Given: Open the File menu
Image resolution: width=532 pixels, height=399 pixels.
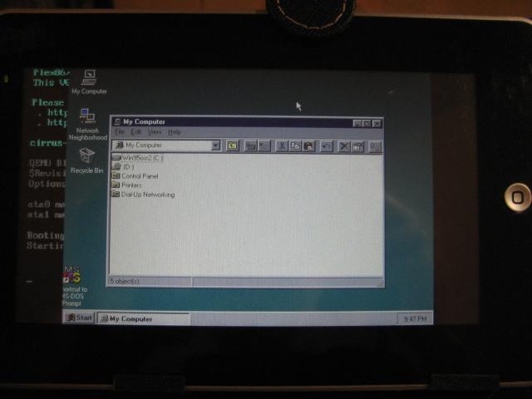Looking at the screenshot, I should (119, 132).
